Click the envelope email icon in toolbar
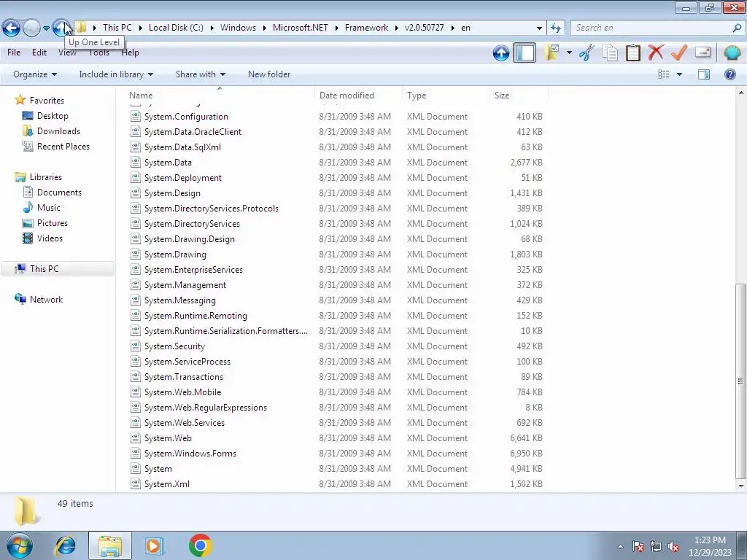The height and width of the screenshot is (560, 747). (x=703, y=52)
